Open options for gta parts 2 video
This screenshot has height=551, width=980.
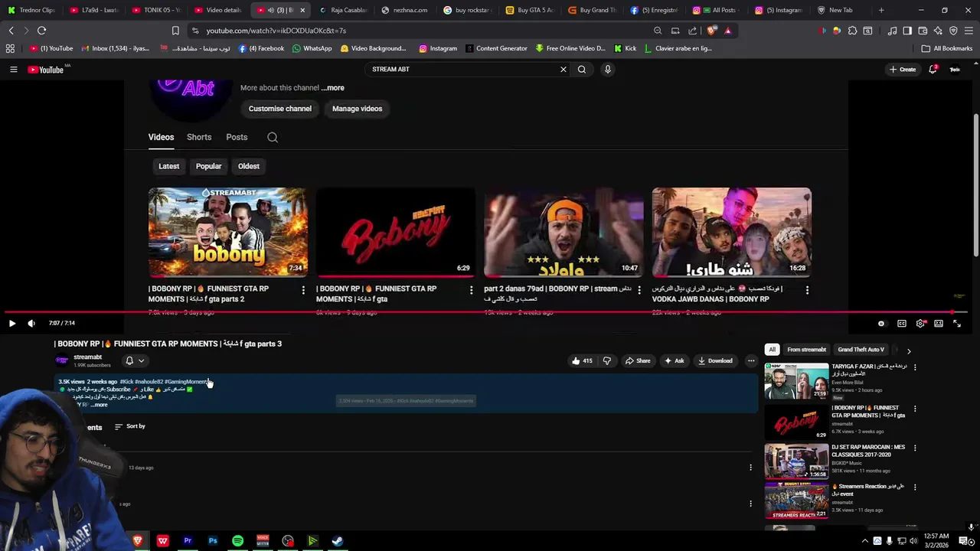(x=303, y=290)
